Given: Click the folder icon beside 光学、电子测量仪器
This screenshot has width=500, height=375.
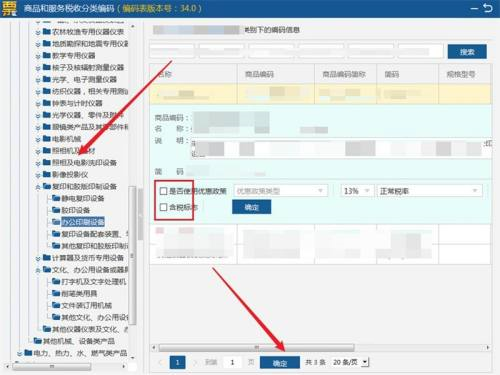Looking at the screenshot, I should coord(47,79).
